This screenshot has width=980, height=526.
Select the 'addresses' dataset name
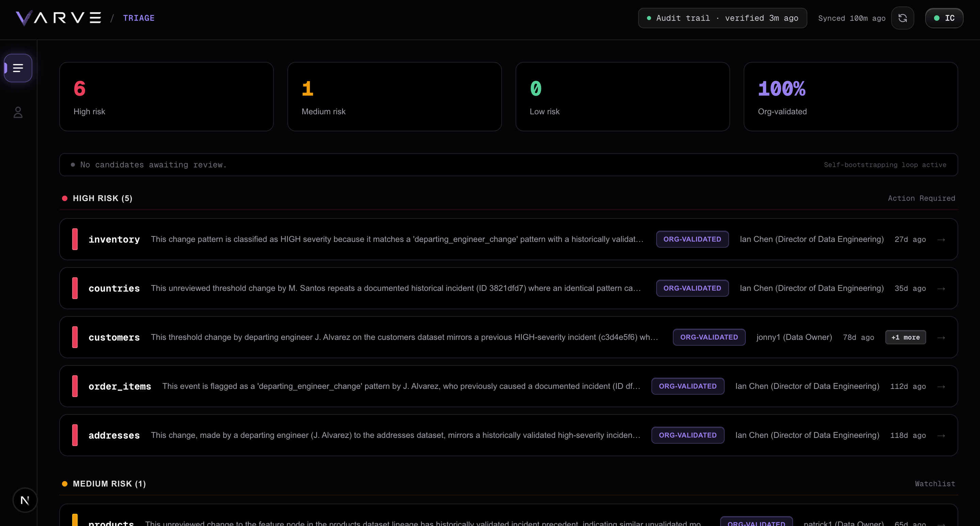click(114, 435)
